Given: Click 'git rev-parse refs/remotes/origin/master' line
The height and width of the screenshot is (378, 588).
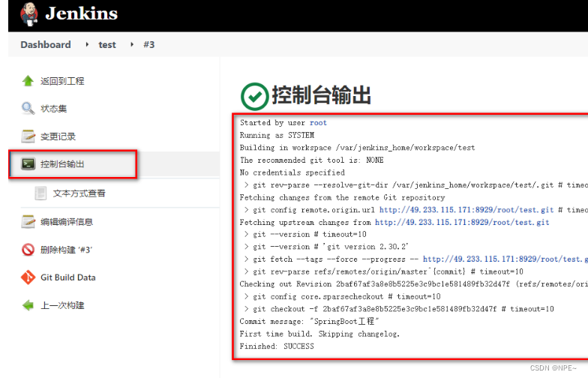Looking at the screenshot, I should 384,271.
